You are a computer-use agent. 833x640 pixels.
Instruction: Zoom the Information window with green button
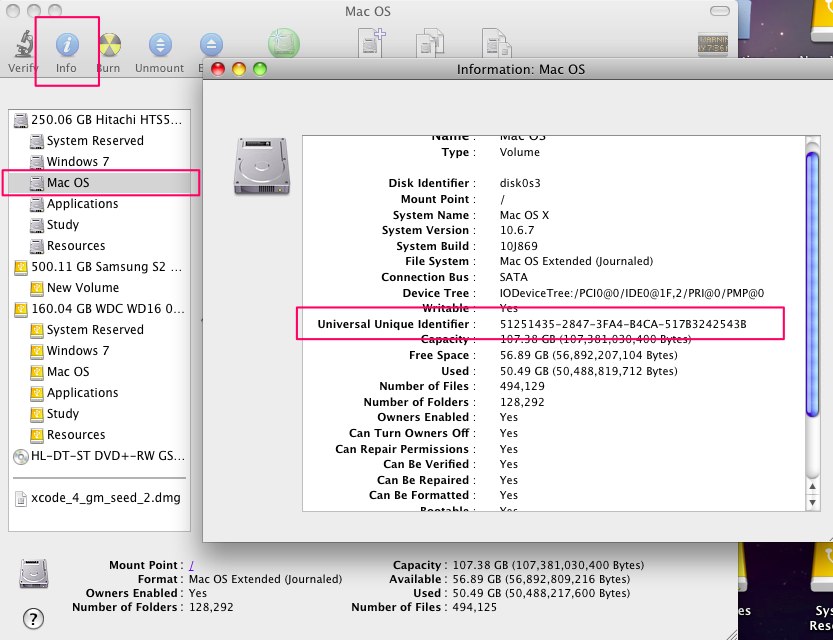[x=260, y=69]
